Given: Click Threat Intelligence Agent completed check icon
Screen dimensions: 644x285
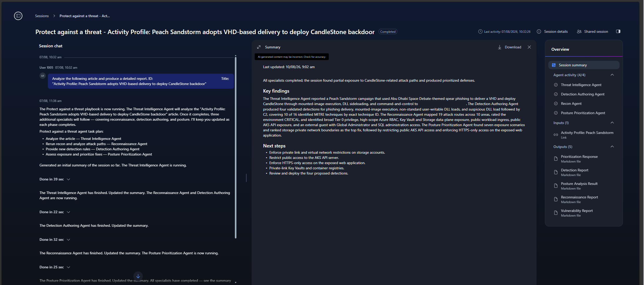Looking at the screenshot, I should [556, 85].
